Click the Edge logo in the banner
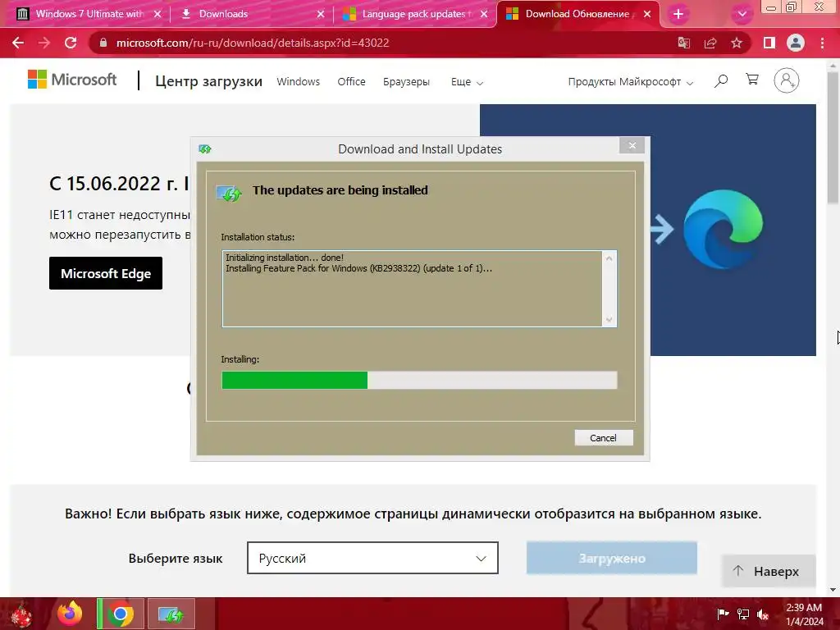This screenshot has height=630, width=840. tap(724, 230)
